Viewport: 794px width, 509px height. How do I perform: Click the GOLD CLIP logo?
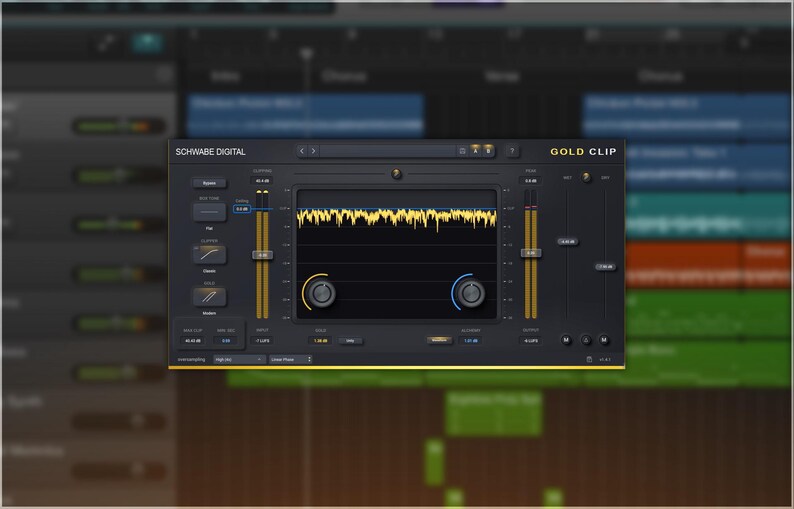(x=583, y=151)
